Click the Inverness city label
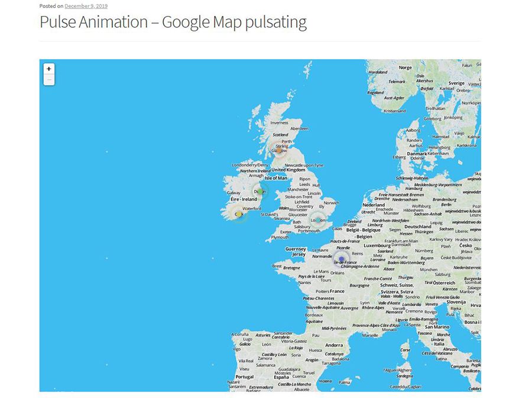The image size is (532, 398). pyautogui.click(x=279, y=123)
